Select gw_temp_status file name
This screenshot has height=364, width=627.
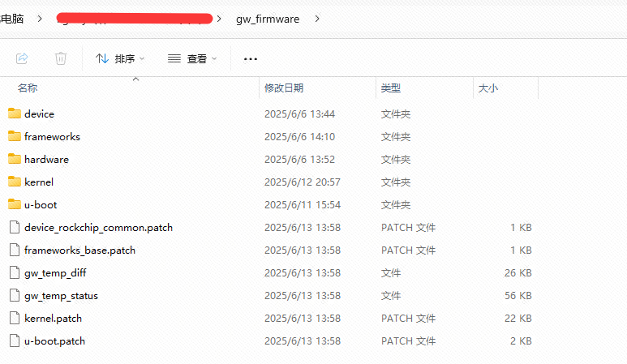[61, 296]
